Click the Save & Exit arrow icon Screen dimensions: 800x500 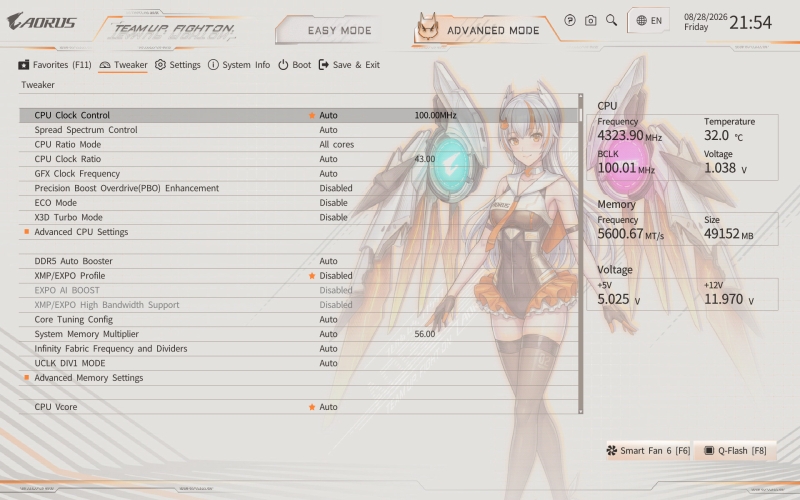click(x=323, y=65)
